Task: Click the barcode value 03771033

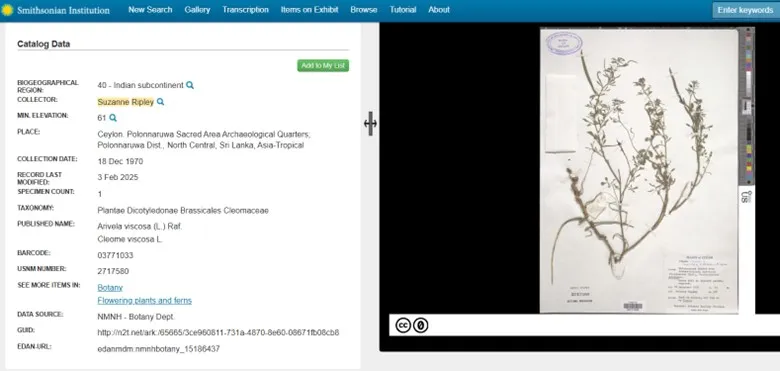Action: coord(115,255)
